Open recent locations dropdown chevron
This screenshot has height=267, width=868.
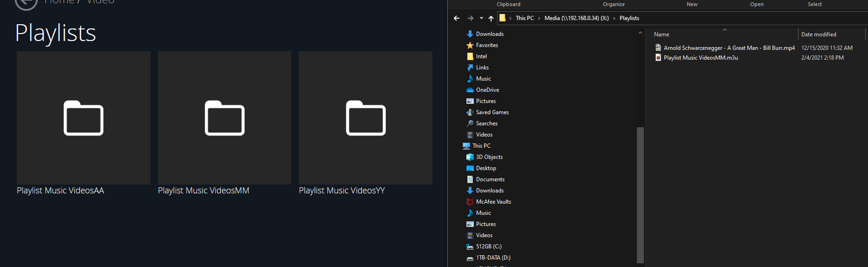(x=481, y=18)
